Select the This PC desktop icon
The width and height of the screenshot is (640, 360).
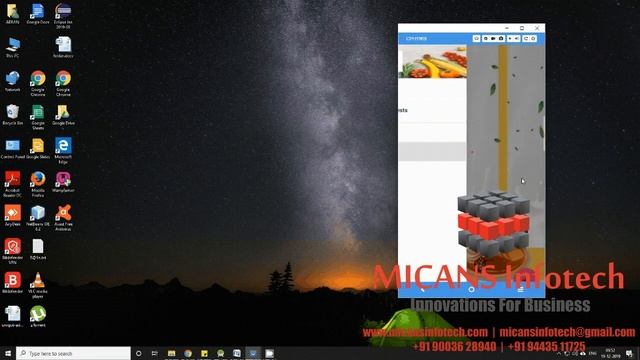click(13, 48)
